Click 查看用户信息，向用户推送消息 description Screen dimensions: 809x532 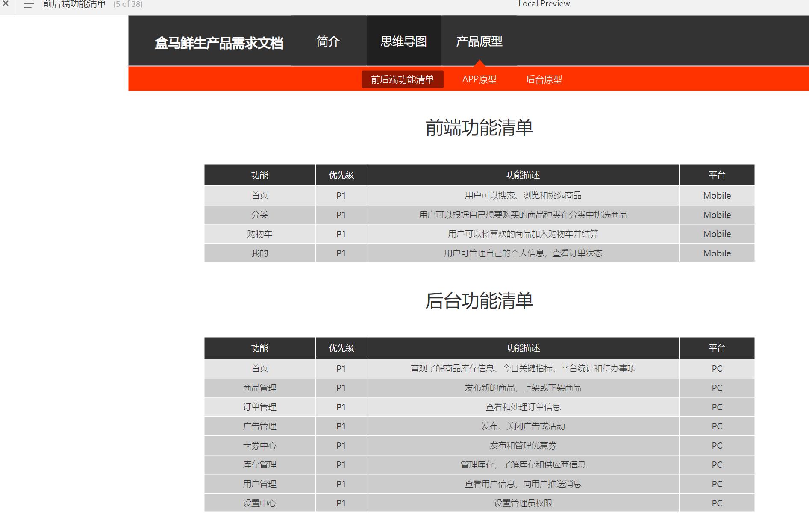523,484
